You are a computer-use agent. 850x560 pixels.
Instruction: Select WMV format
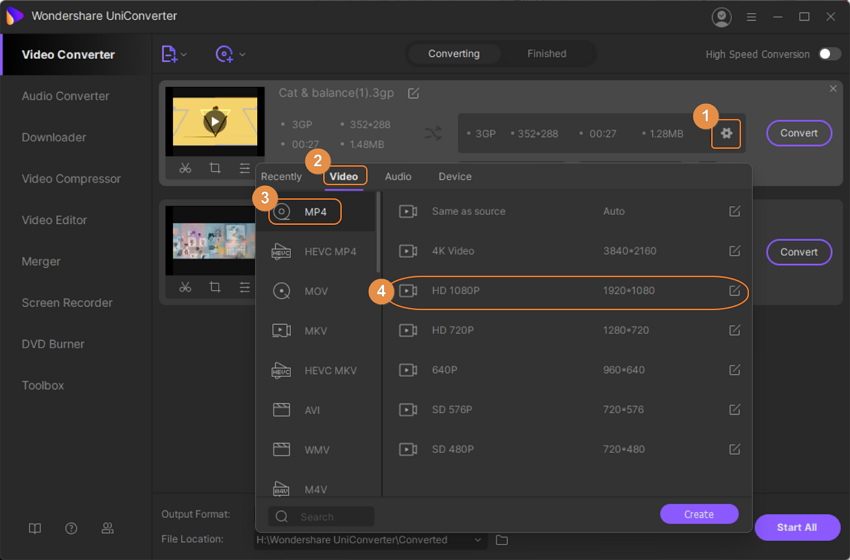click(x=317, y=450)
